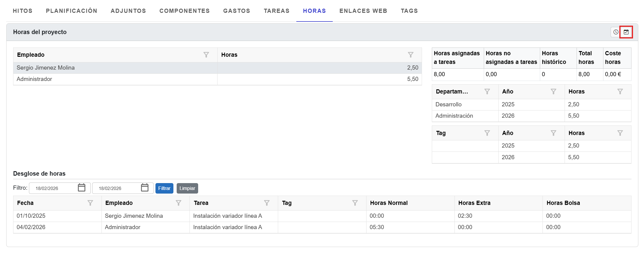Open the Empleado filter in the breakdown table
Image resolution: width=644 pixels, height=253 pixels.
pos(178,203)
